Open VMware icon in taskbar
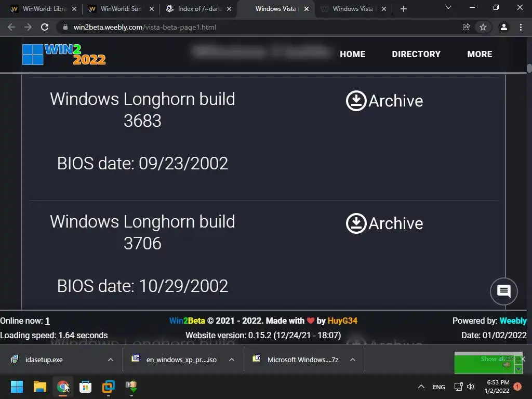532x399 pixels. point(109,387)
